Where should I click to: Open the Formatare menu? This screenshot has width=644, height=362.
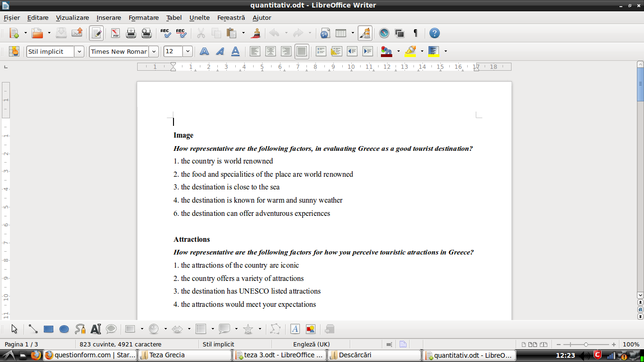[143, 17]
